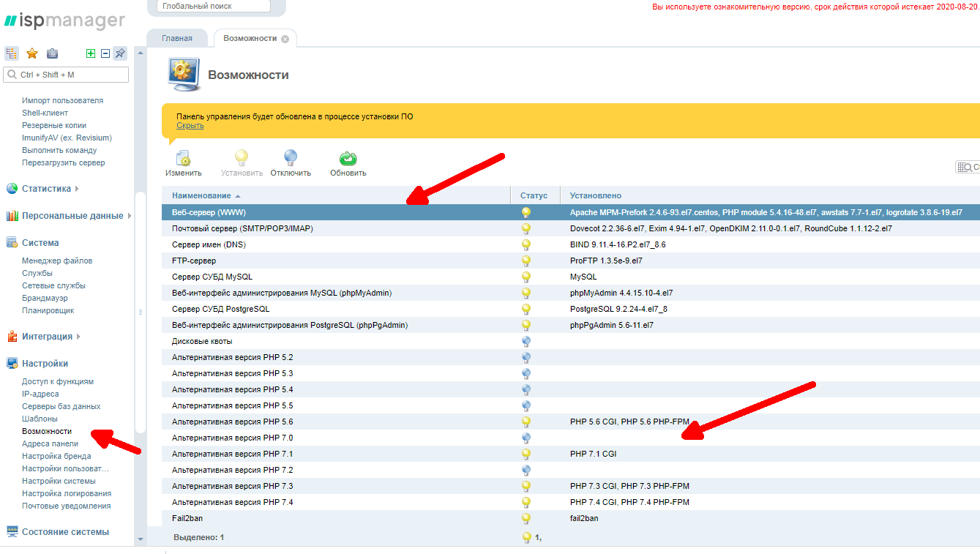Open Выполнить команду
The height and width of the screenshot is (554, 980).
[59, 150]
